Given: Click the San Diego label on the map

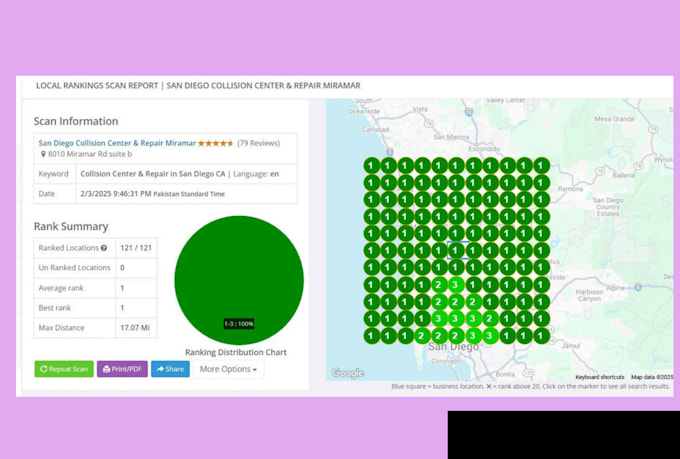Looking at the screenshot, I should (x=453, y=347).
